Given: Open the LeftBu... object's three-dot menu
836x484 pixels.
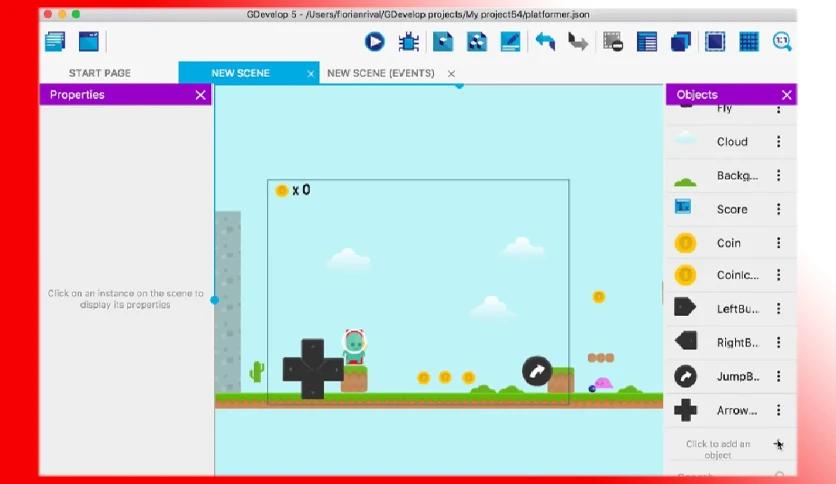Looking at the screenshot, I should [x=778, y=309].
